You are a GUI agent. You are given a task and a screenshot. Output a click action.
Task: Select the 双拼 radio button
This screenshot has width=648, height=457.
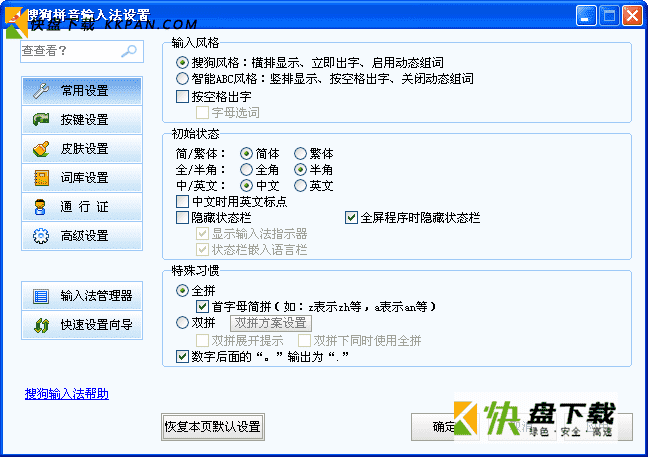coord(182,323)
